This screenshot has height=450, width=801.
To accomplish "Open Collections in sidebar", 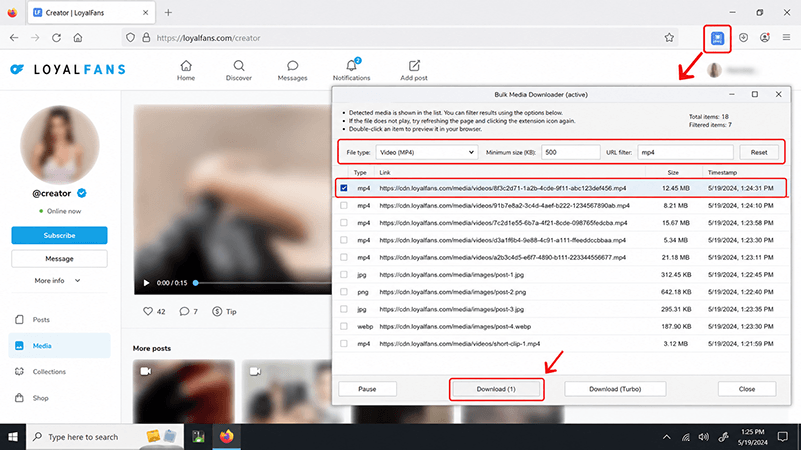I will [x=59, y=372].
